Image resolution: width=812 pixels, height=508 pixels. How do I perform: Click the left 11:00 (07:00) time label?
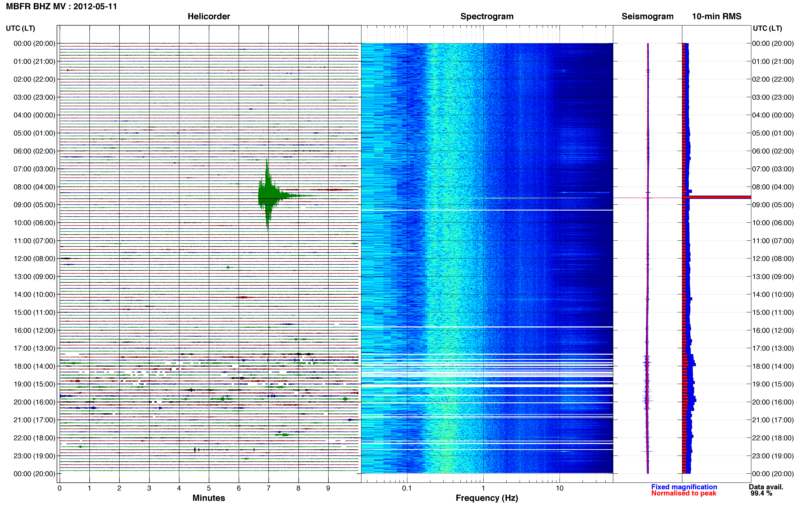tap(34, 241)
